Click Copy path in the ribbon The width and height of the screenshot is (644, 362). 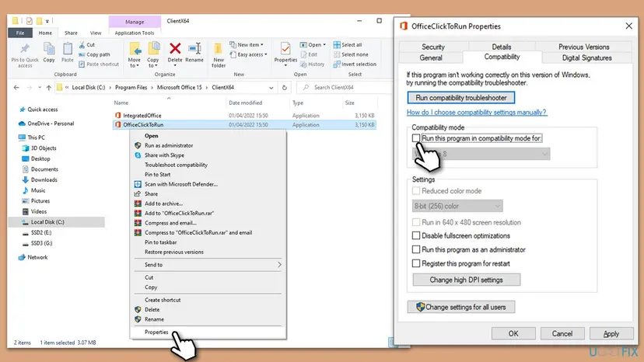click(94, 54)
